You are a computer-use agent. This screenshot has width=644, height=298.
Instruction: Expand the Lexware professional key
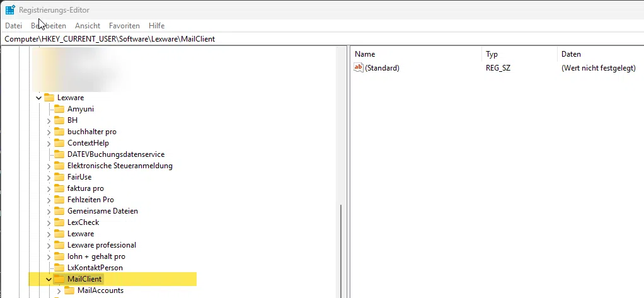click(49, 246)
